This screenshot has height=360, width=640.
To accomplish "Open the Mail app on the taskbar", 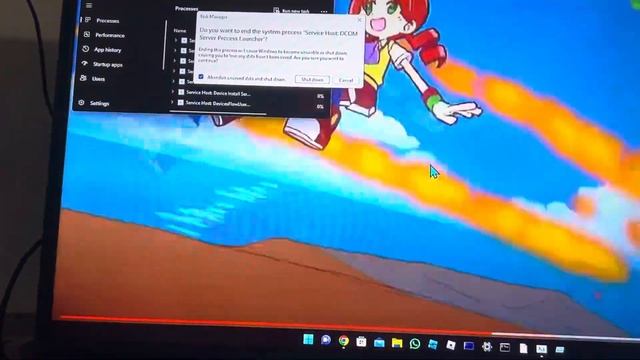I will pyautogui.click(x=379, y=342).
